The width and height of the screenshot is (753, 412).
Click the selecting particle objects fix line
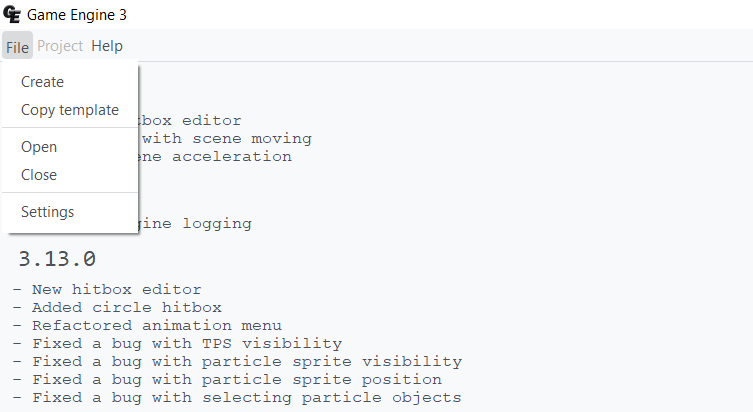click(x=237, y=398)
